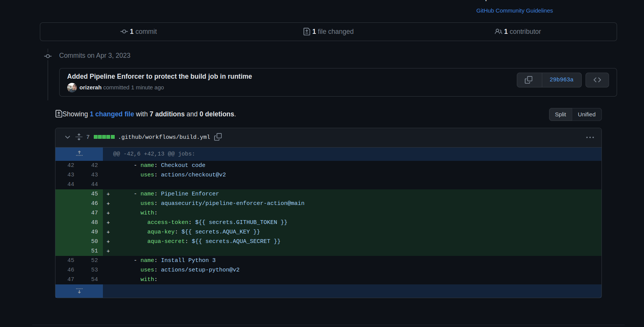Open the .github/workflows/build.yml file link
The image size is (644, 327).
(x=164, y=137)
